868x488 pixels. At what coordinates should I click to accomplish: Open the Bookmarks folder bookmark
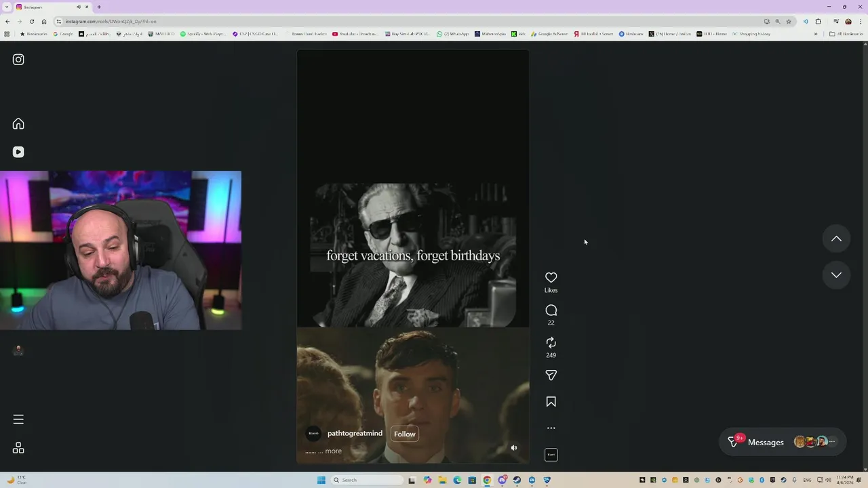tap(34, 34)
